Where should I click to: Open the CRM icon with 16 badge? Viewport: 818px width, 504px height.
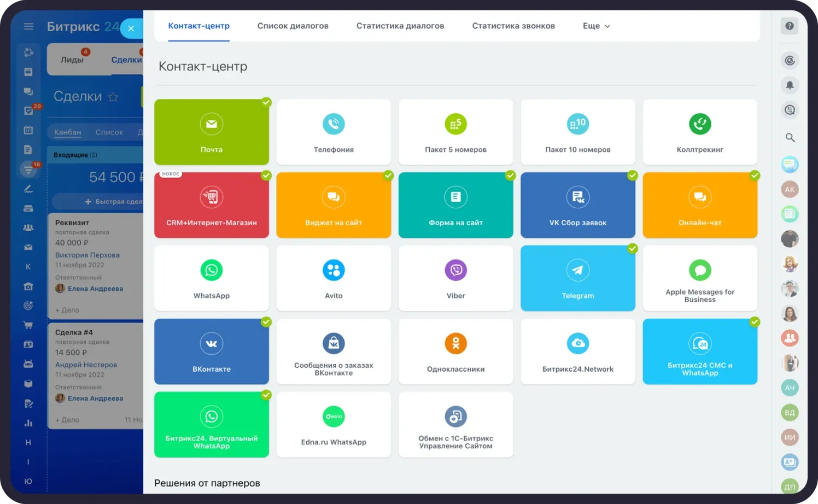(x=28, y=169)
